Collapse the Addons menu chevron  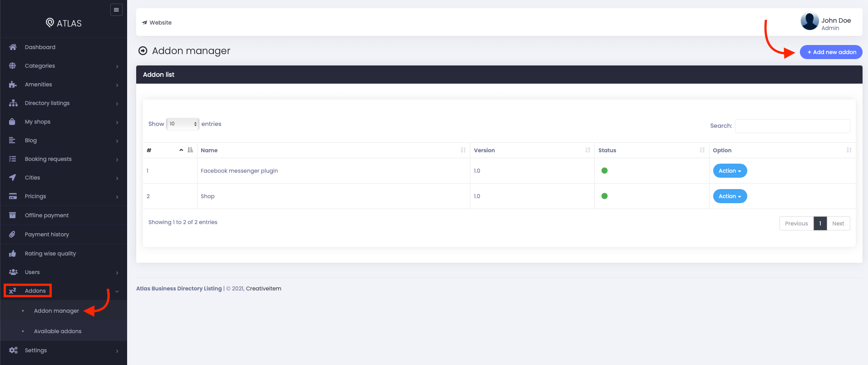[117, 291]
